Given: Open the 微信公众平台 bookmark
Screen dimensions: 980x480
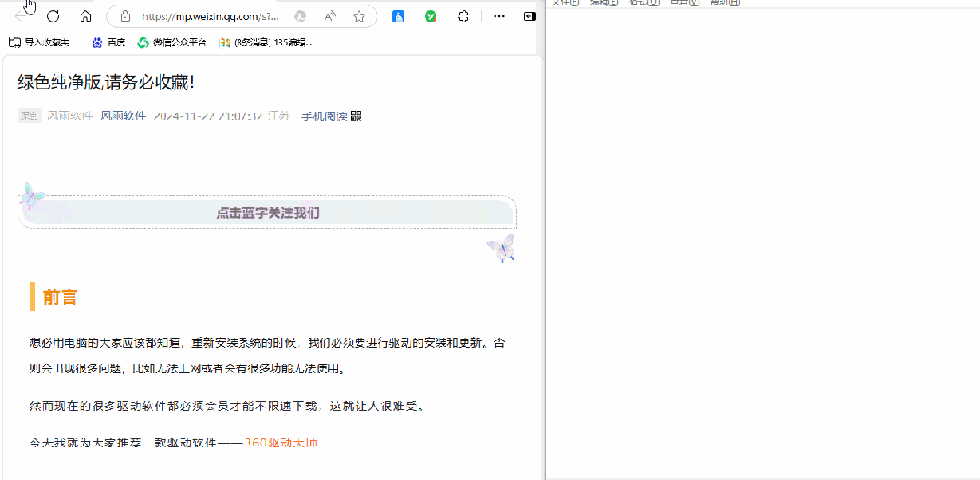Looking at the screenshot, I should (171, 43).
